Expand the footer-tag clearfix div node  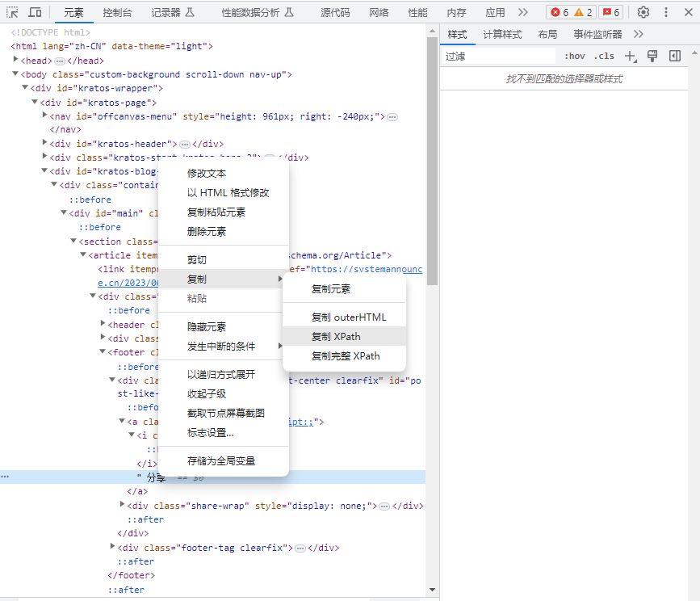(x=112, y=547)
